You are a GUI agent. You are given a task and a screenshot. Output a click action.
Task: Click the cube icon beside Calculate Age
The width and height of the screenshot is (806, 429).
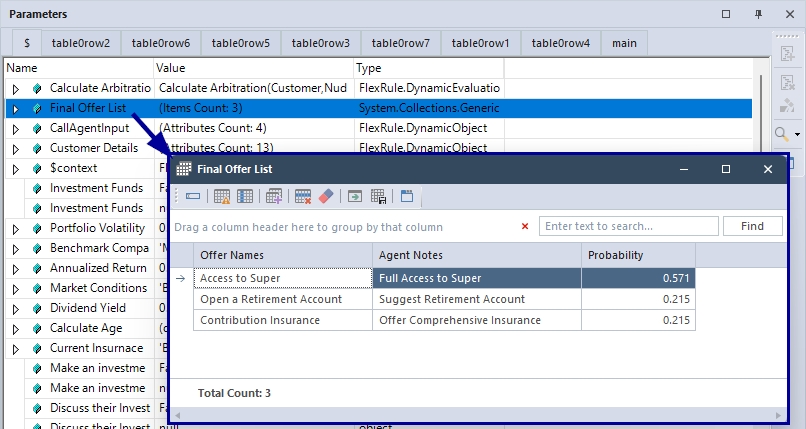[x=37, y=329]
